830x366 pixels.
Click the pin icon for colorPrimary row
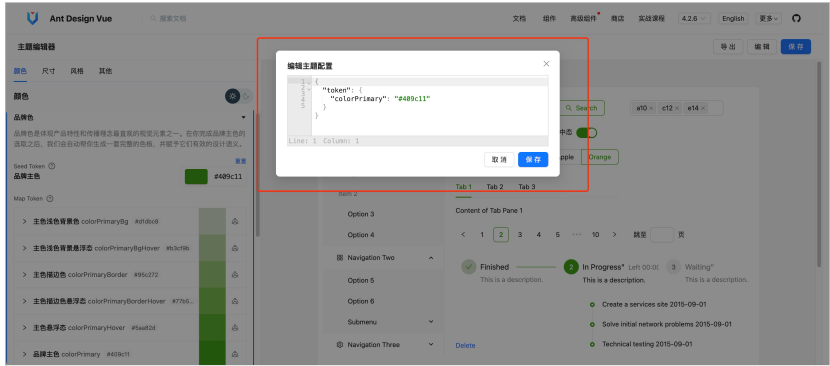pos(235,354)
